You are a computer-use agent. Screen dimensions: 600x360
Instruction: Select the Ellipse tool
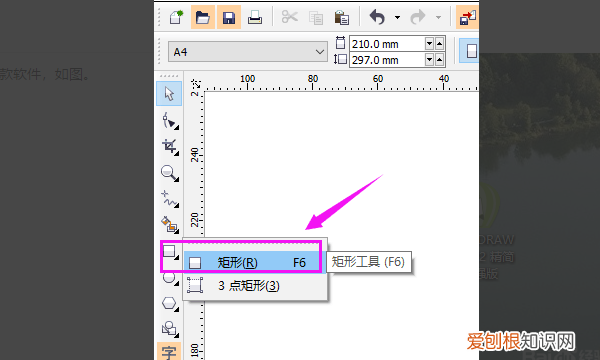170,279
